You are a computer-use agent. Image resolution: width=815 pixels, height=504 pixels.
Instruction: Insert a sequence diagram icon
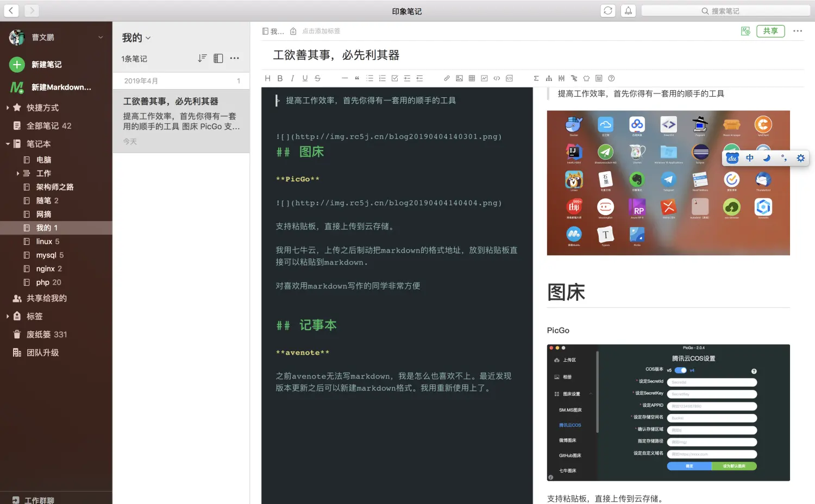click(x=561, y=78)
